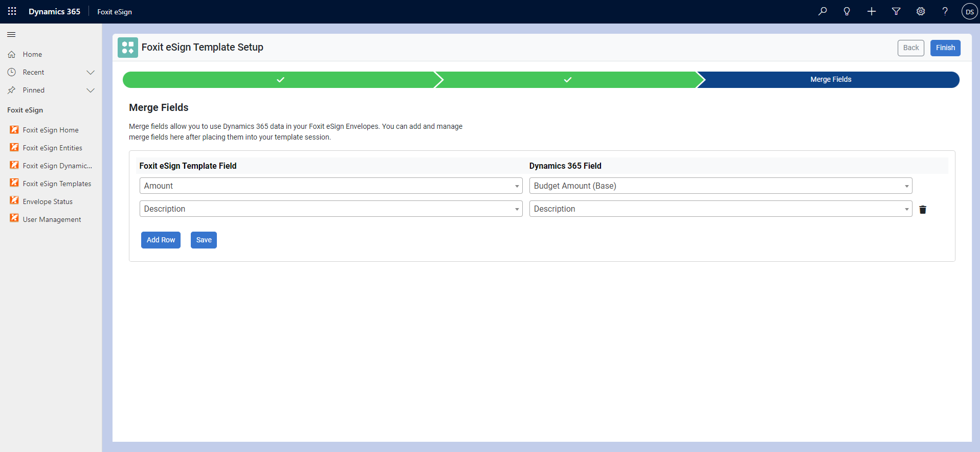
Task: Select the Merge Fields progress step
Action: tap(831, 80)
